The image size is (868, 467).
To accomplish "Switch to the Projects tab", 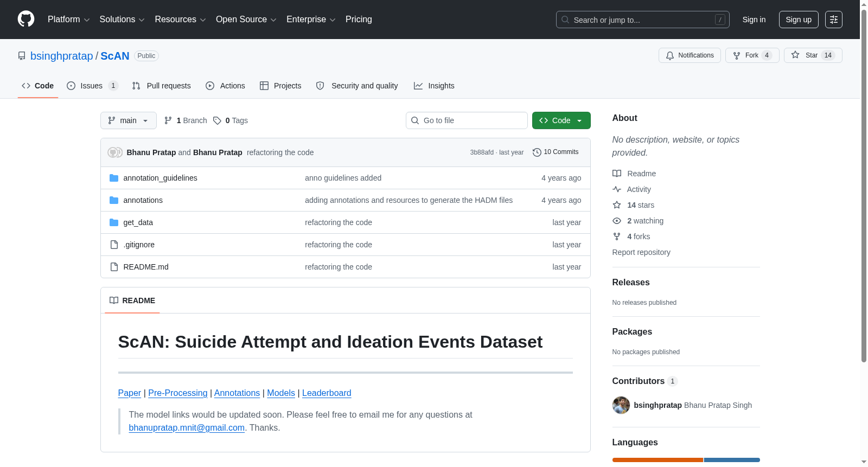I will (x=280, y=86).
